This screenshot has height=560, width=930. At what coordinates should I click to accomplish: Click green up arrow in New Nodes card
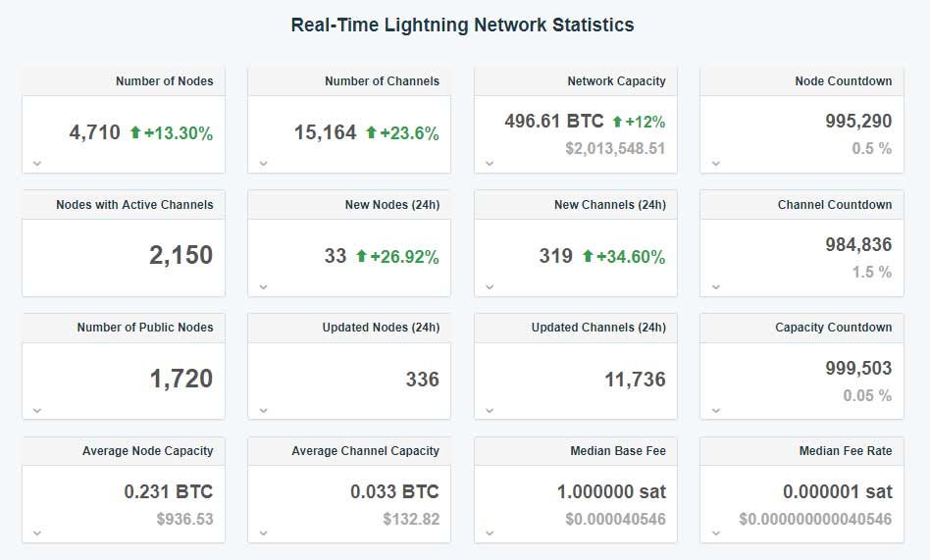pyautogui.click(x=361, y=256)
